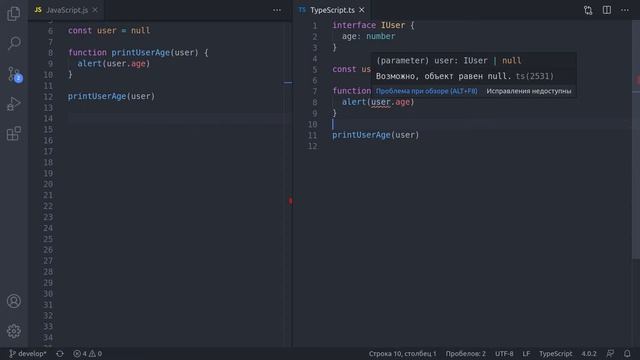Synchronize changes via status bar sync icon
The height and width of the screenshot is (360, 640).
(x=60, y=354)
